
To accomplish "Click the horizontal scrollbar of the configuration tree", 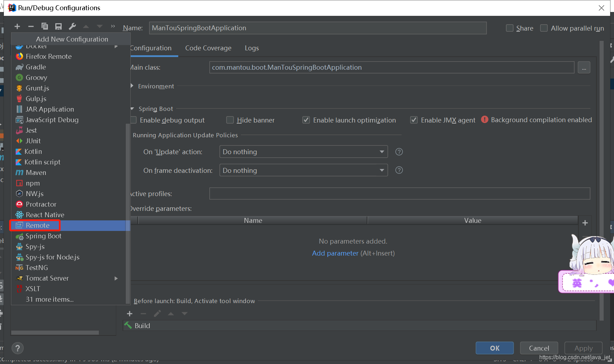I will [55, 333].
